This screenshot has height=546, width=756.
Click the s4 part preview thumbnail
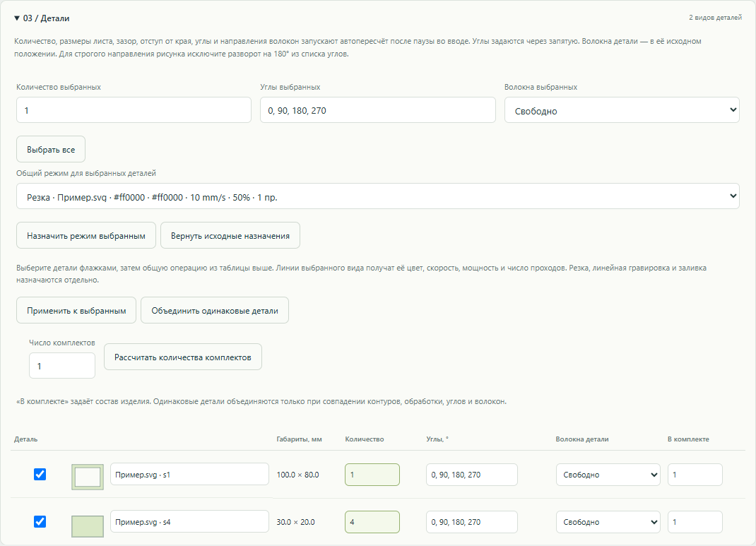point(88,526)
